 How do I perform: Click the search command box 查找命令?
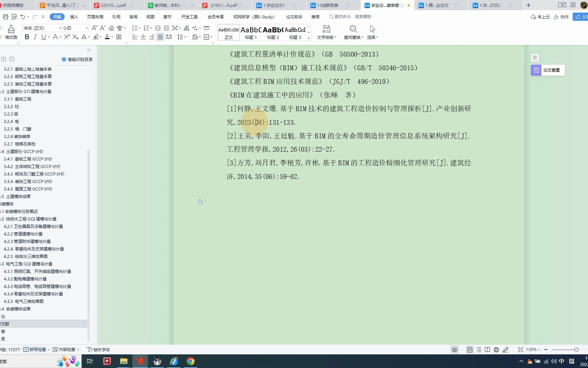tap(350, 17)
